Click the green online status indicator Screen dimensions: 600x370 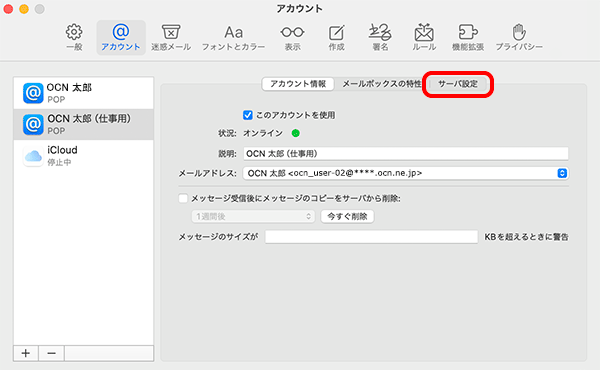[x=295, y=133]
